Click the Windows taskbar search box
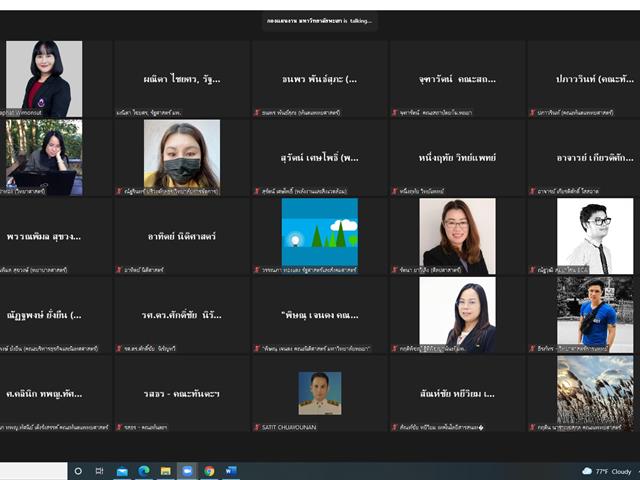640x480 pixels. tap(33, 471)
